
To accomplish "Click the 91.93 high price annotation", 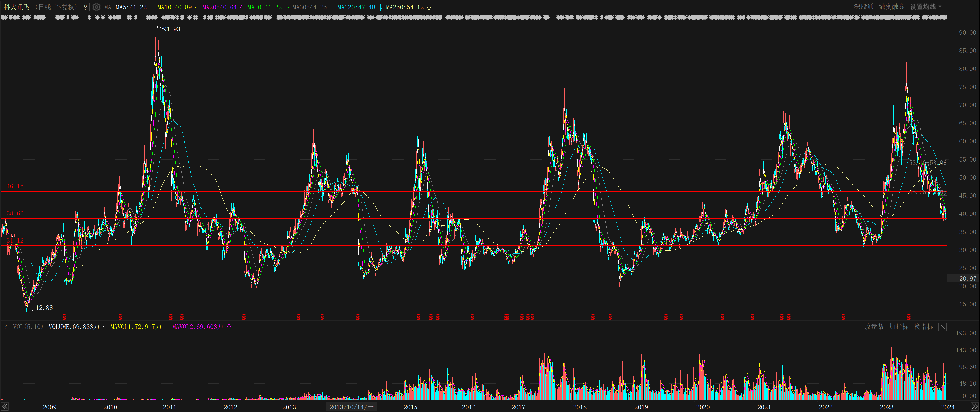I will pyautogui.click(x=172, y=29).
